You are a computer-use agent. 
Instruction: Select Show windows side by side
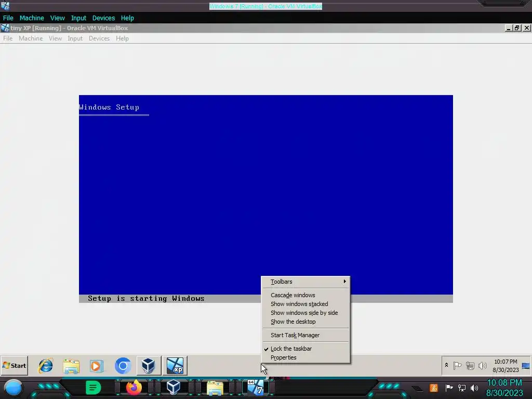coord(306,313)
